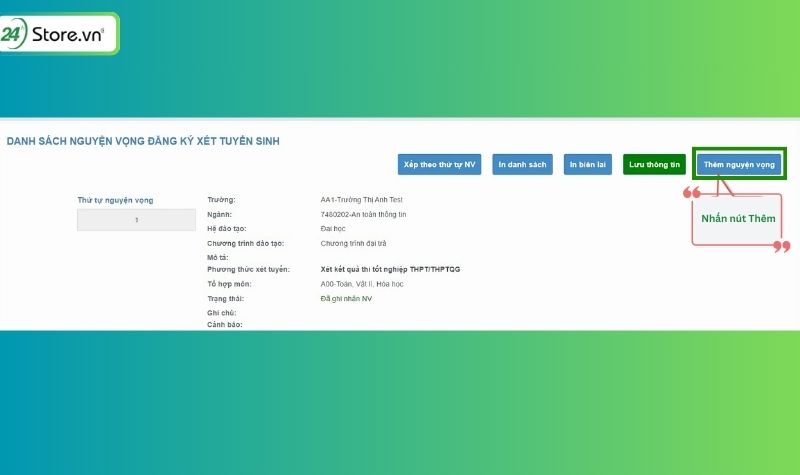
Task: Click the heading Danh sách nguyện vọng đăng ký
Action: 143,141
